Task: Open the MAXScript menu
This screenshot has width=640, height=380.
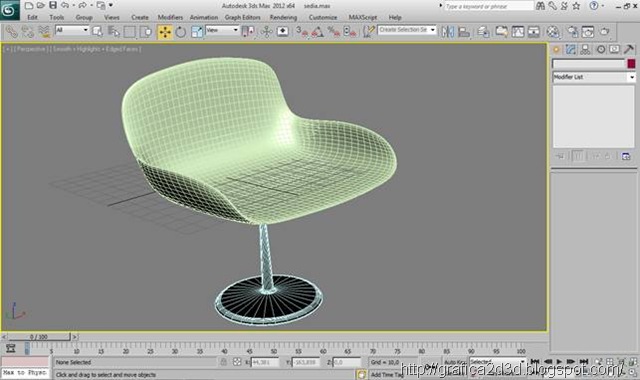Action: pyautogui.click(x=363, y=17)
